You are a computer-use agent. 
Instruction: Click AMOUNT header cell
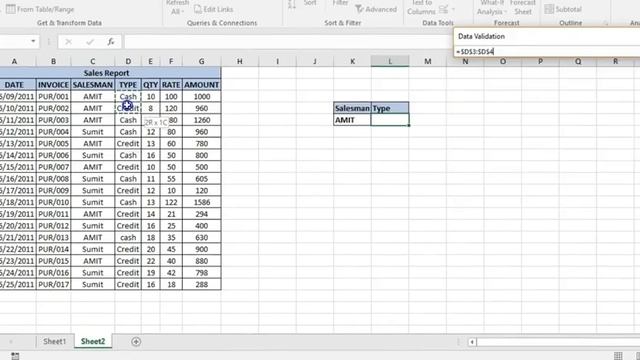(202, 85)
